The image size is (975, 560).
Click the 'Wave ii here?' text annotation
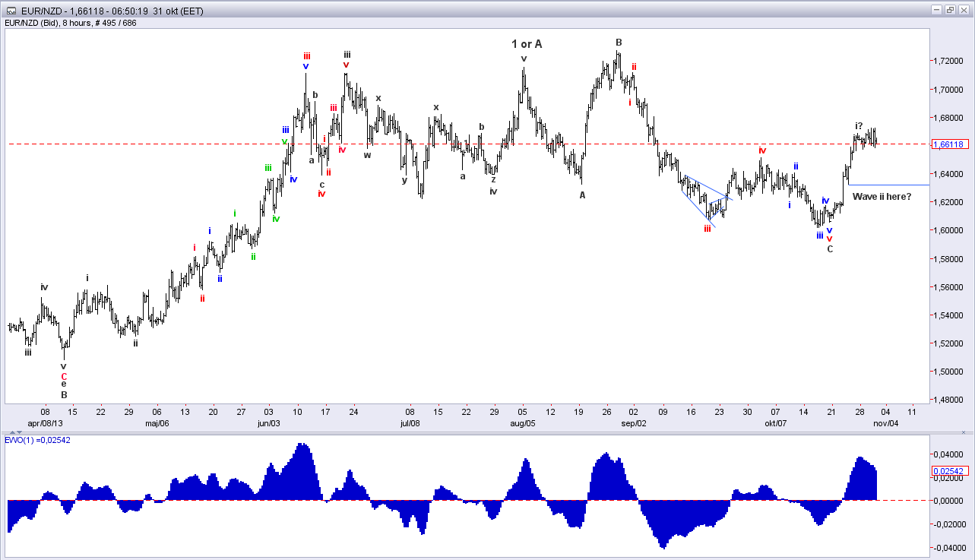pyautogui.click(x=882, y=196)
